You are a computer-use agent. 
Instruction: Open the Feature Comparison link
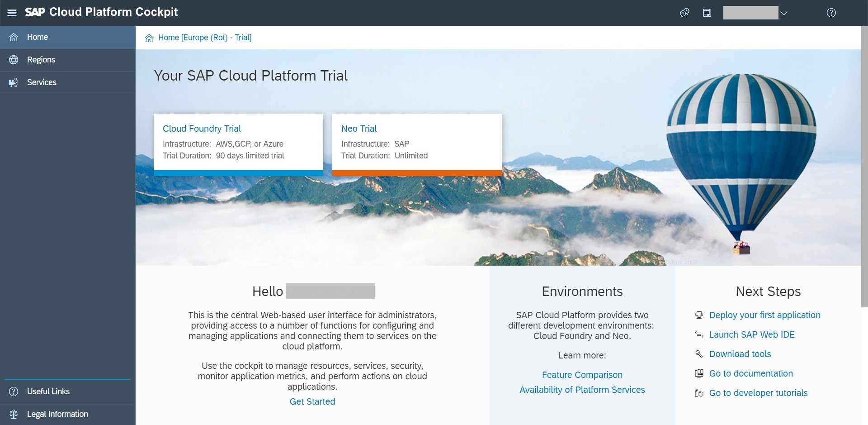[x=582, y=375]
